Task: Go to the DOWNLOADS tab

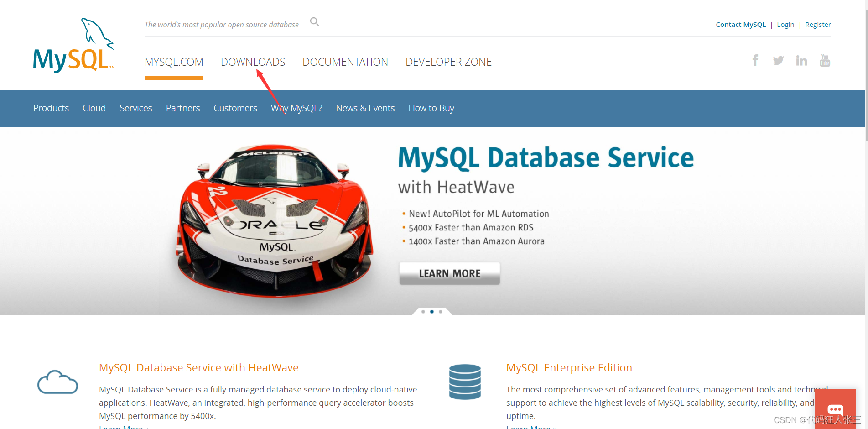Action: point(253,62)
